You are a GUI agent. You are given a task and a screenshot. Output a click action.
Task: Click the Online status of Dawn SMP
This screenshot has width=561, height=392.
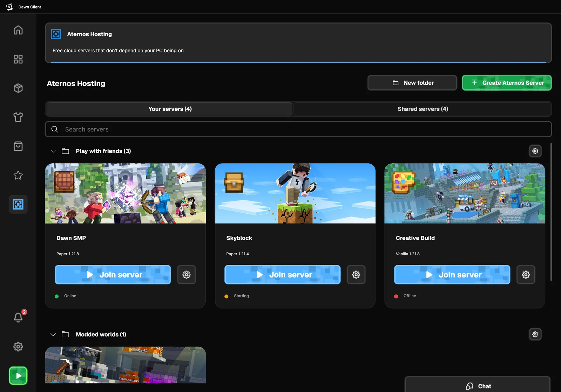pyautogui.click(x=70, y=296)
